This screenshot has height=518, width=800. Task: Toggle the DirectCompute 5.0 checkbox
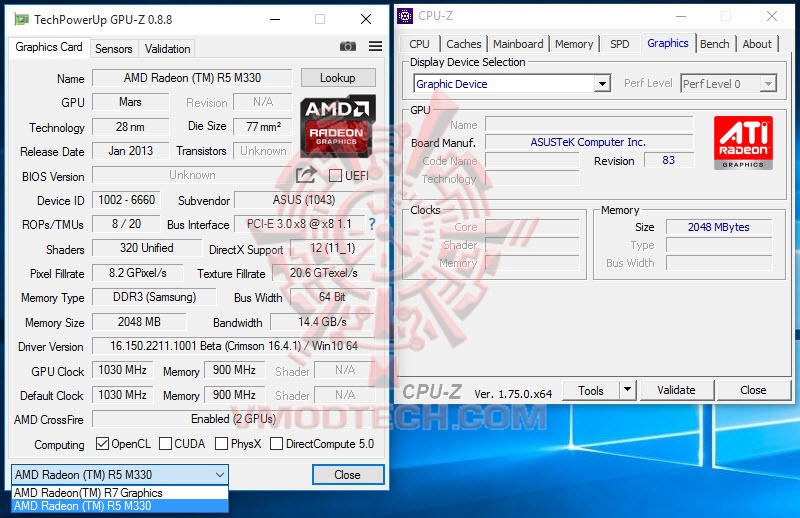(276, 443)
